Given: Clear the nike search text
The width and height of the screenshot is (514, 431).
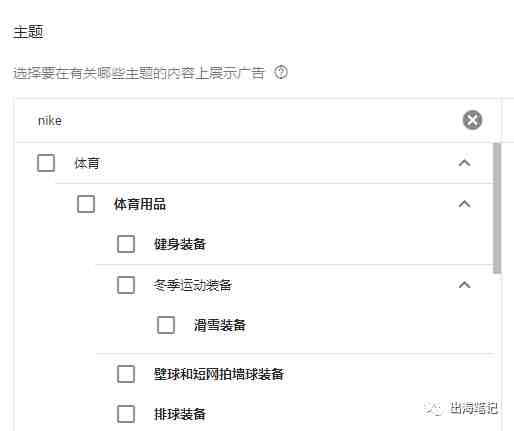Looking at the screenshot, I should (x=472, y=120).
